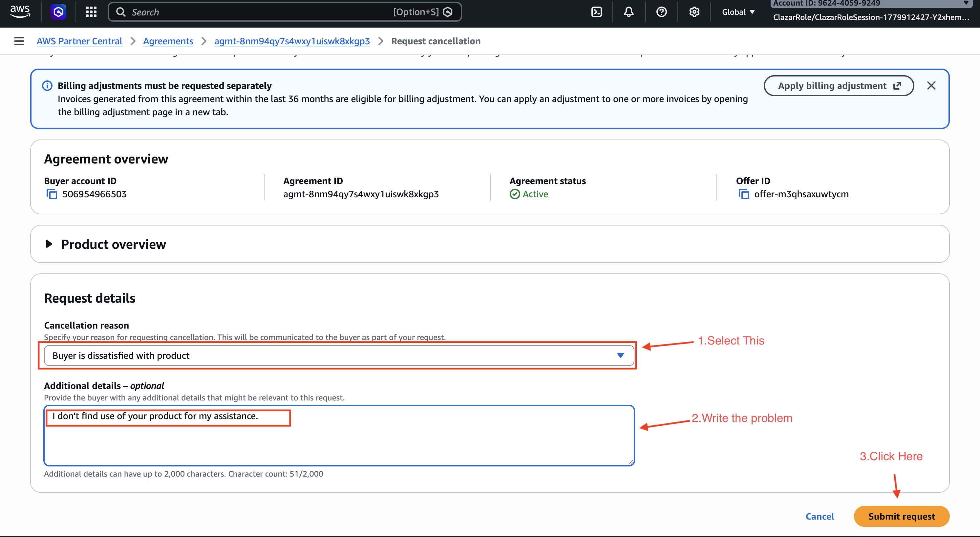Open the Global region dropdown
980x537 pixels.
738,12
